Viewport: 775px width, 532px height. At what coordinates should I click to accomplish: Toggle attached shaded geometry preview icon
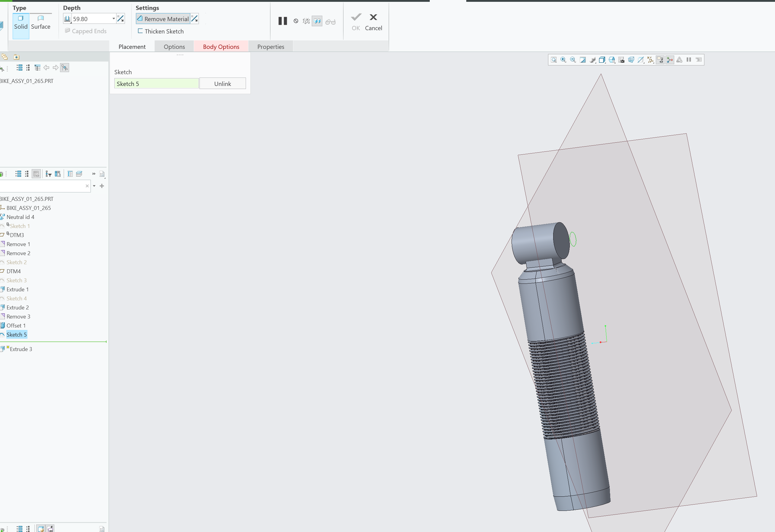pos(317,21)
